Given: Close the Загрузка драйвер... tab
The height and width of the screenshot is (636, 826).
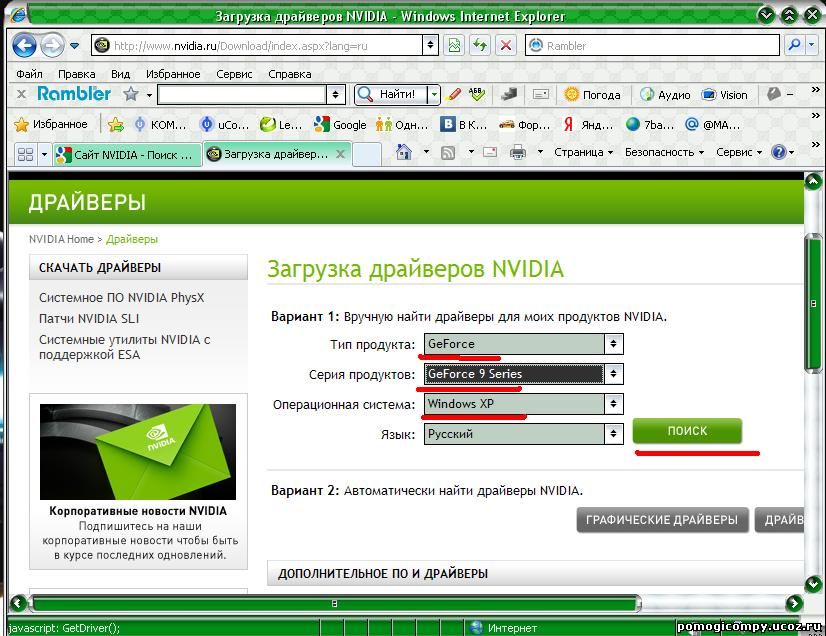Looking at the screenshot, I should (x=340, y=154).
